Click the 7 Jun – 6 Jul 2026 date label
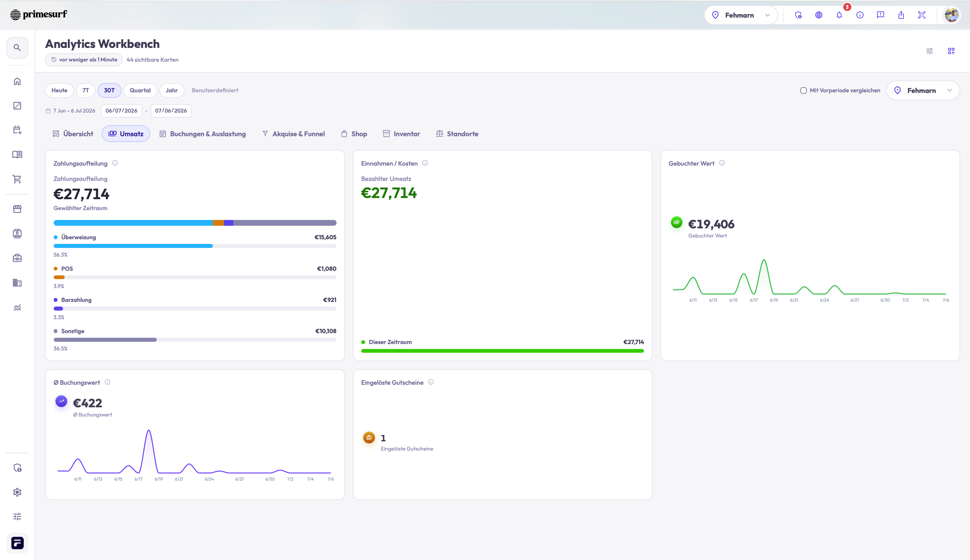The height and width of the screenshot is (560, 970). tap(74, 111)
